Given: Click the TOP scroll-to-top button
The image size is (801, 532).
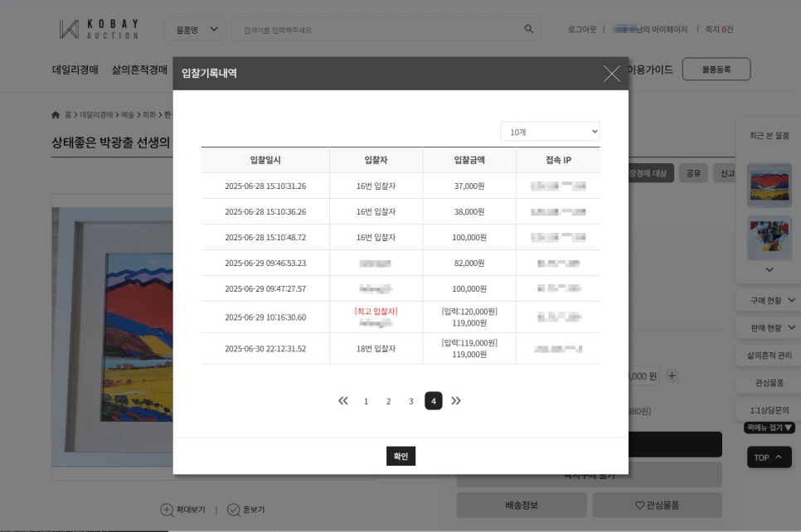Looking at the screenshot, I should point(769,457).
